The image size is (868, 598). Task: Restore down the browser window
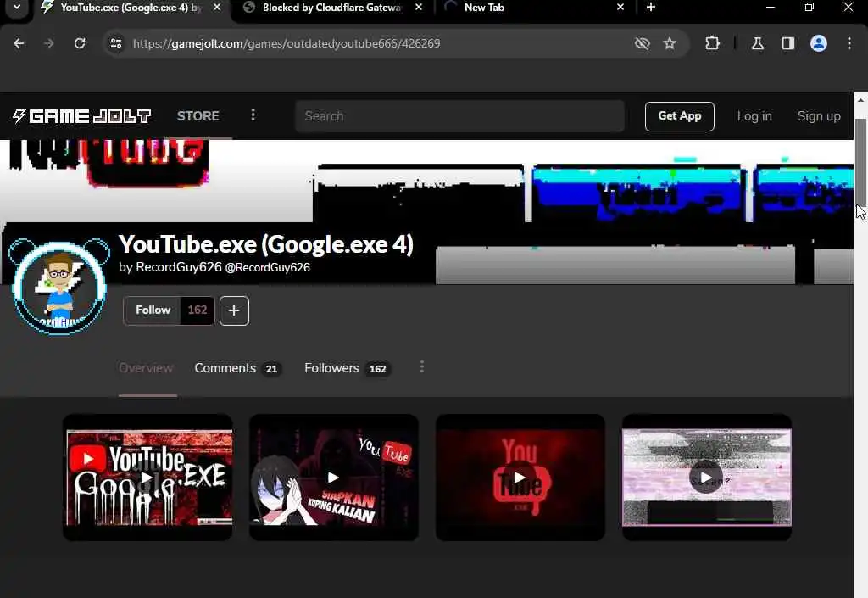(x=810, y=7)
